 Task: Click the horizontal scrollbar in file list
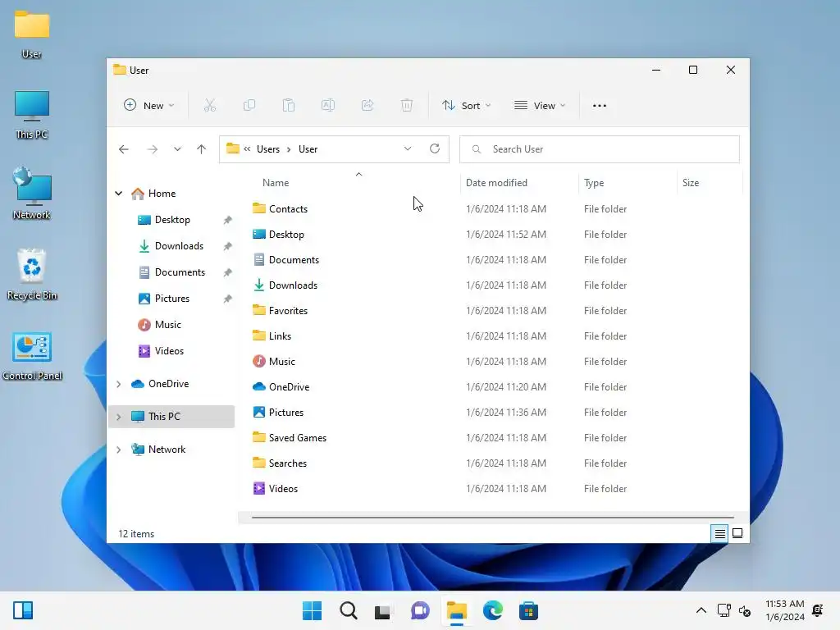pyautogui.click(x=492, y=518)
